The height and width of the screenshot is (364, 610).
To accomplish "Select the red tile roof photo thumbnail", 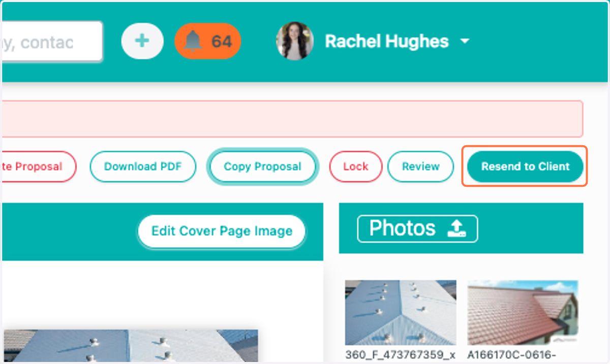I will tap(523, 313).
